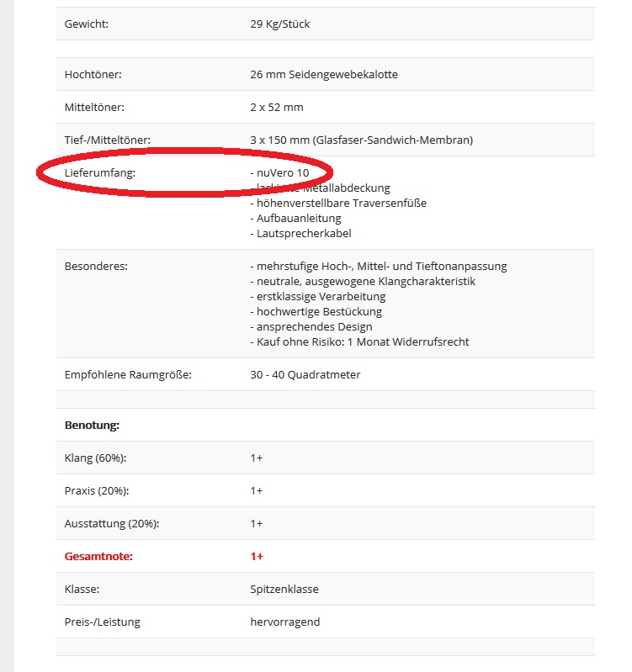The height and width of the screenshot is (672, 632).
Task: Select the höhenverstellbare Traversenfüße line
Action: click(340, 203)
